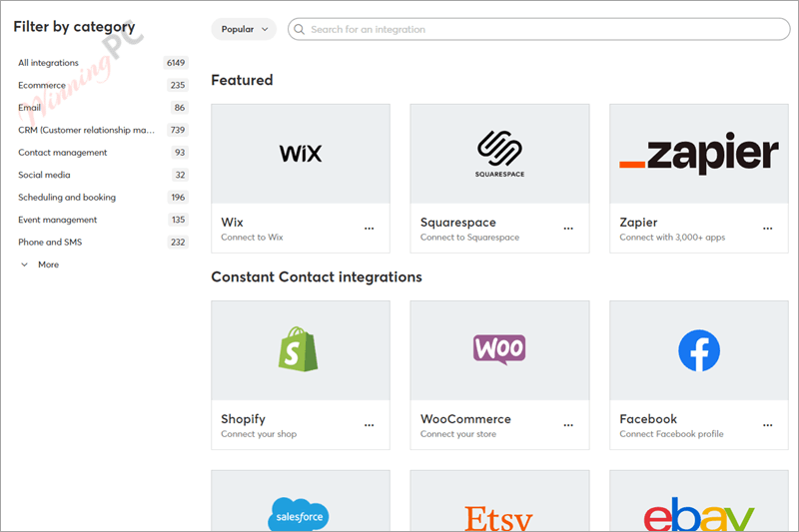Select the Shopify bag logo
The image size is (799, 532).
tap(298, 349)
